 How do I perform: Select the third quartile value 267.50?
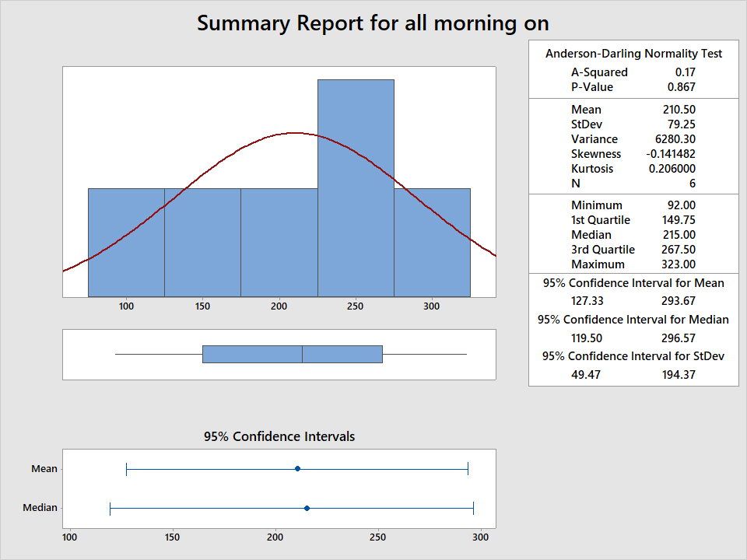click(x=679, y=250)
